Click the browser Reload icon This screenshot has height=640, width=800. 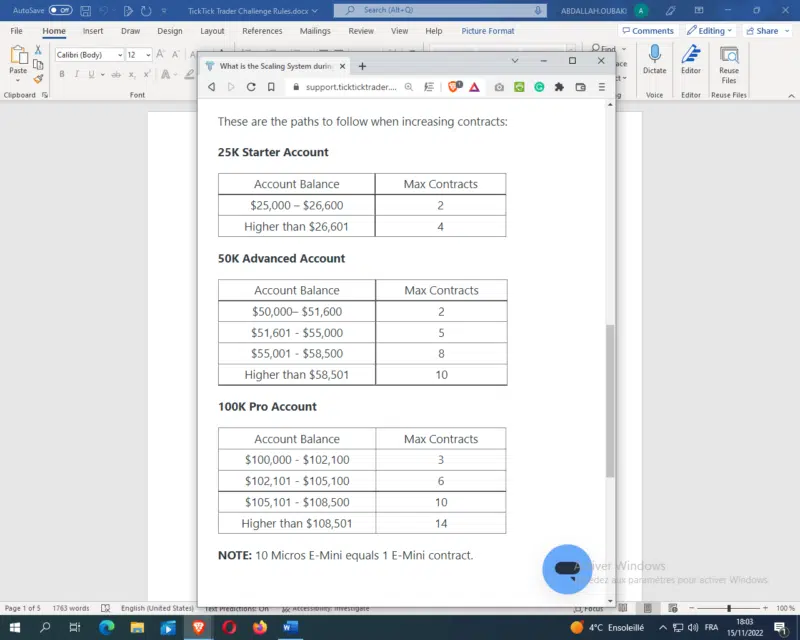click(251, 87)
